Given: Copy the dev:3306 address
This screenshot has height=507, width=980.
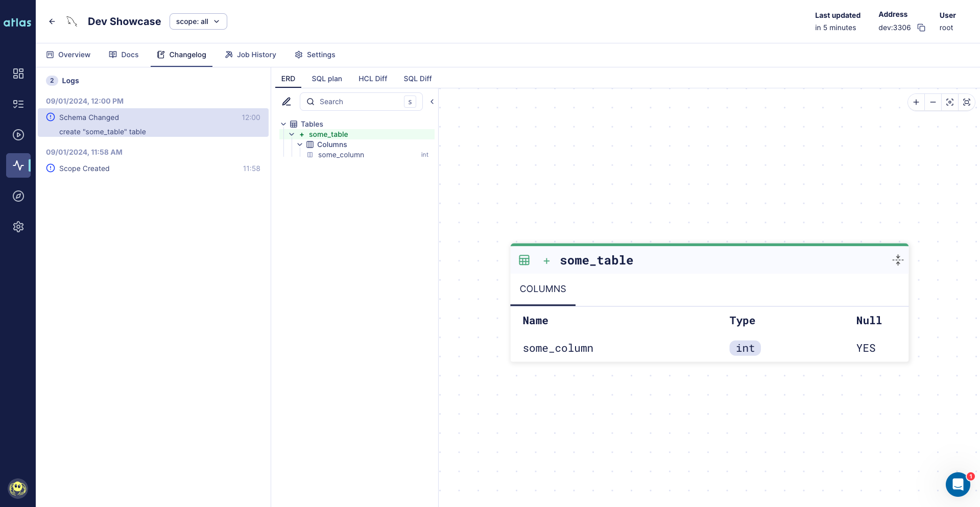Looking at the screenshot, I should point(921,28).
